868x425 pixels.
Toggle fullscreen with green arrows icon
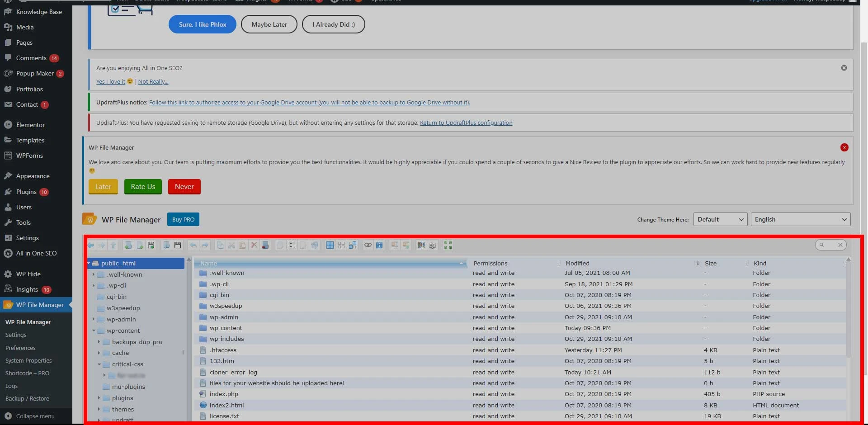point(448,245)
